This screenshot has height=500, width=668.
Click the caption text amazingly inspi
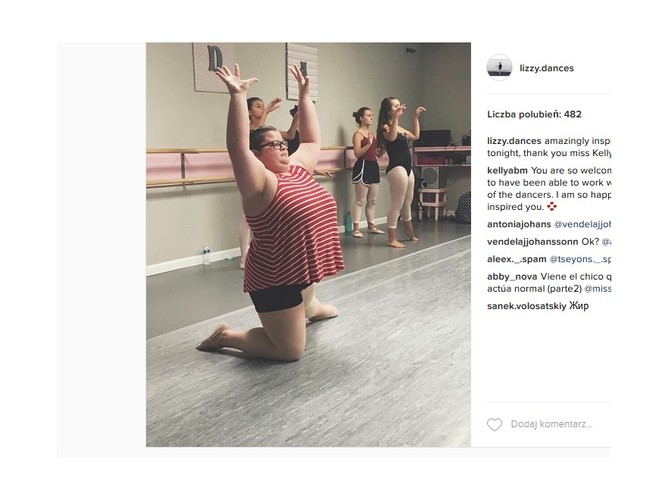pyautogui.click(x=578, y=141)
